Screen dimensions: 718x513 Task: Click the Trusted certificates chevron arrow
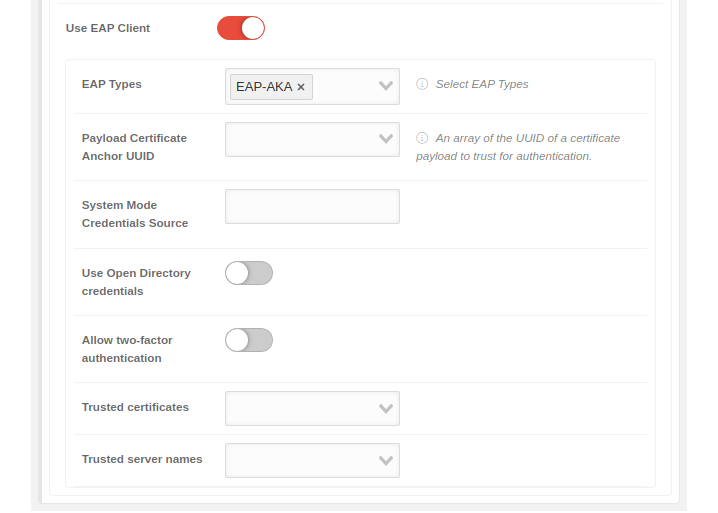[x=386, y=408]
